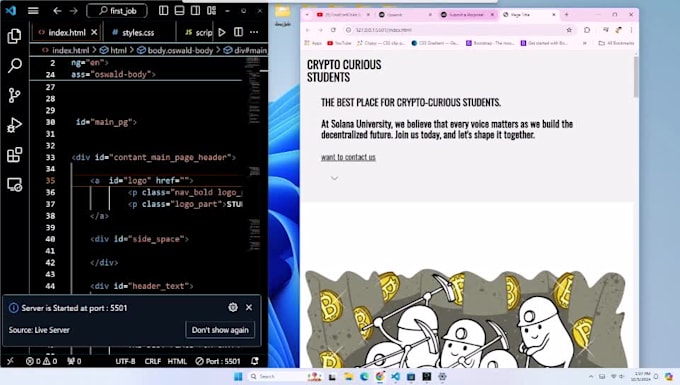Open a new Chrome tab

tap(566, 15)
